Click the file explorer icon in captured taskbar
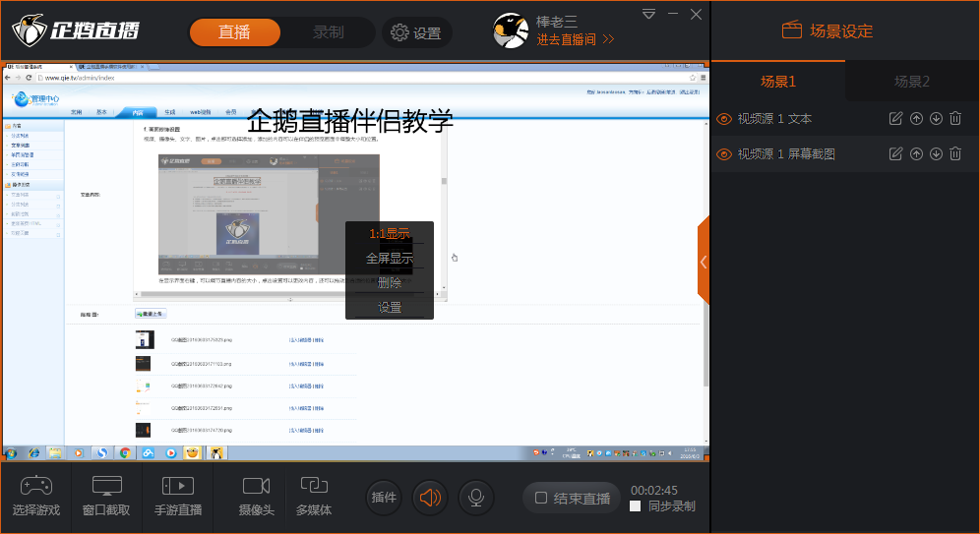 tap(56, 452)
